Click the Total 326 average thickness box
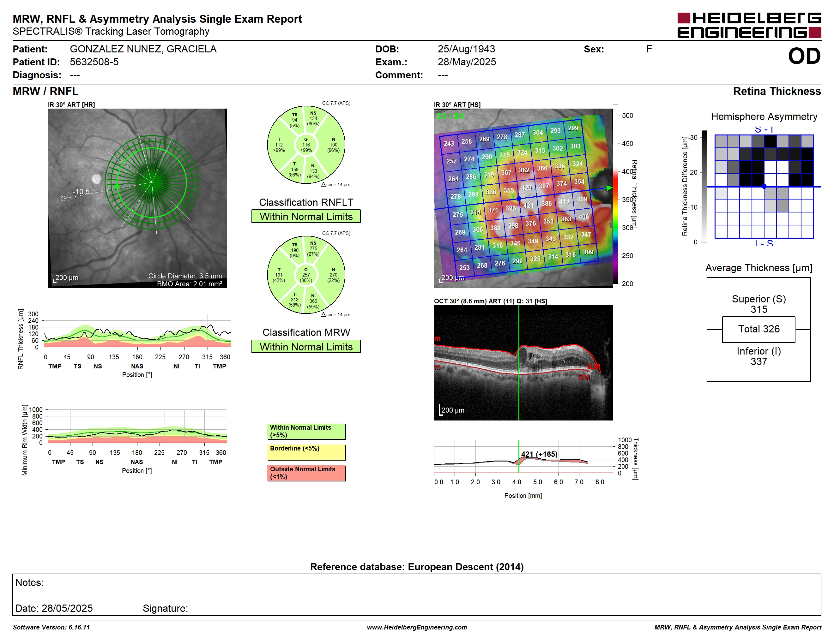Screen dimensions: 834x644 758,329
